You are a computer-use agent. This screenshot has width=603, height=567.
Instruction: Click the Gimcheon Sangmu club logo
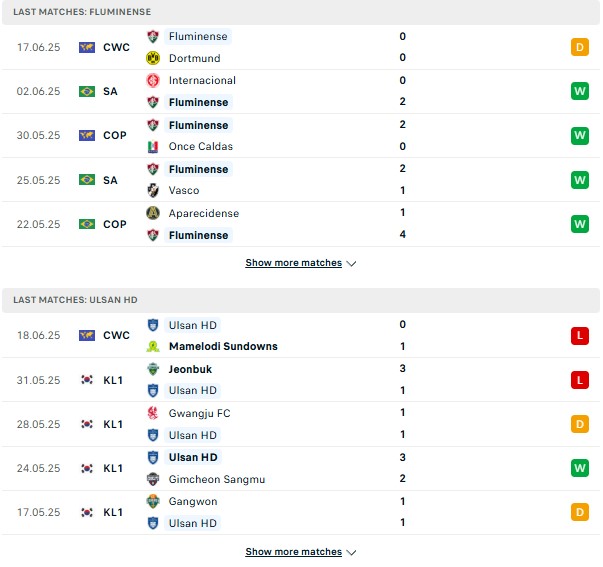(x=153, y=479)
